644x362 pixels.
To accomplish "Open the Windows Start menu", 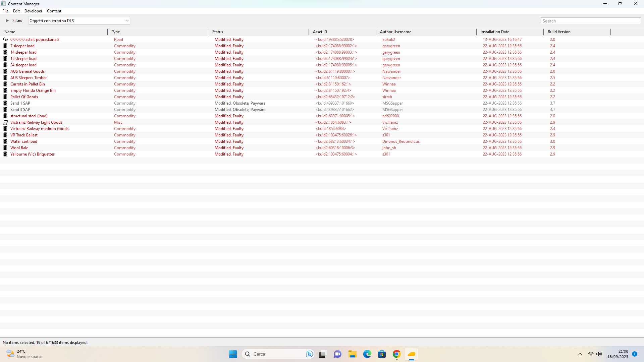I will pos(233,354).
